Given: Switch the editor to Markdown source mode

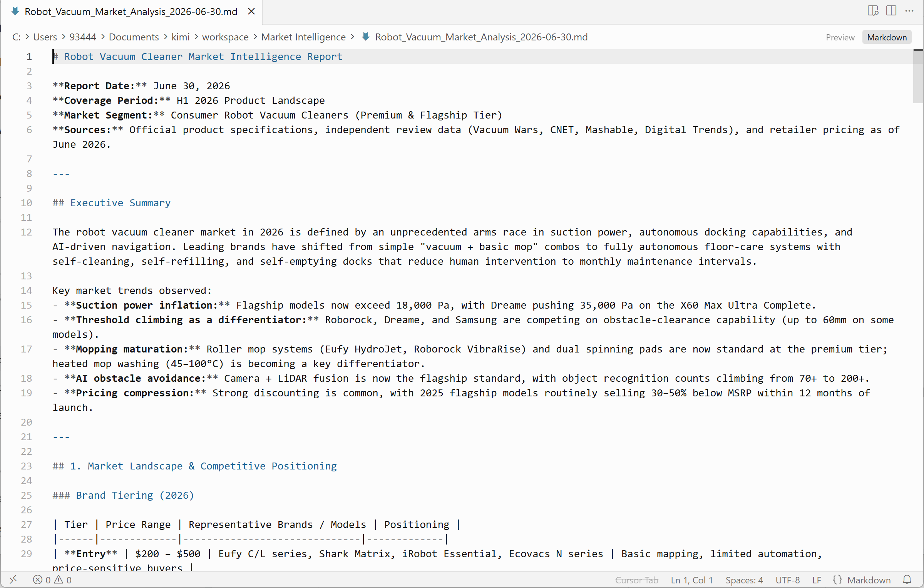Looking at the screenshot, I should click(x=887, y=37).
